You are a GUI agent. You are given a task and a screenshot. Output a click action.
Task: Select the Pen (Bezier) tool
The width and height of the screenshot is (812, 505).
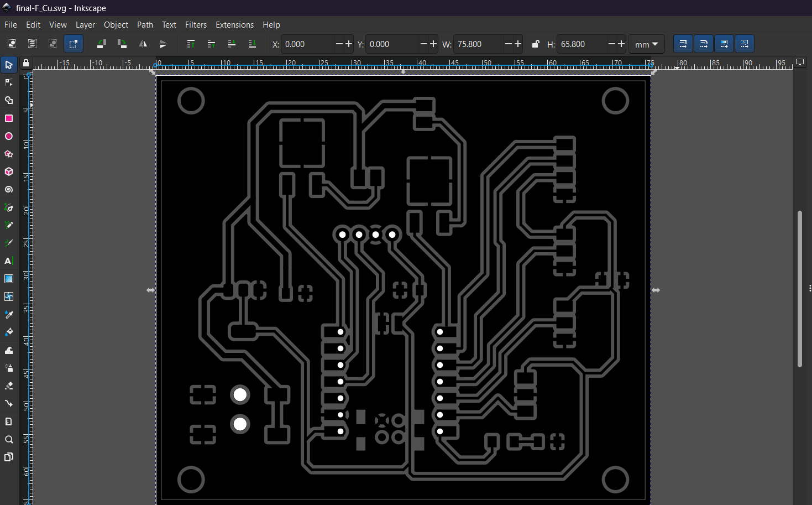9,207
